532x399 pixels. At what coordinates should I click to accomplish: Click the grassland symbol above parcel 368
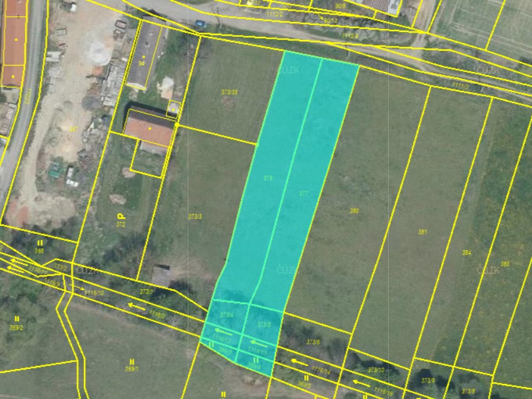coord(40,243)
